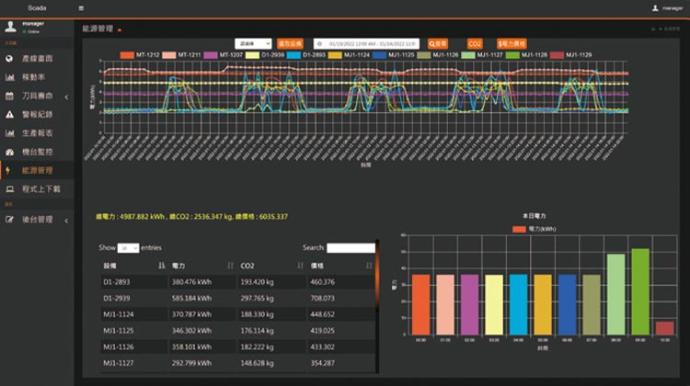This screenshot has width=690, height=386.
Task: Open 警報紀錄 via the warning triangle icon
Action: [x=9, y=114]
